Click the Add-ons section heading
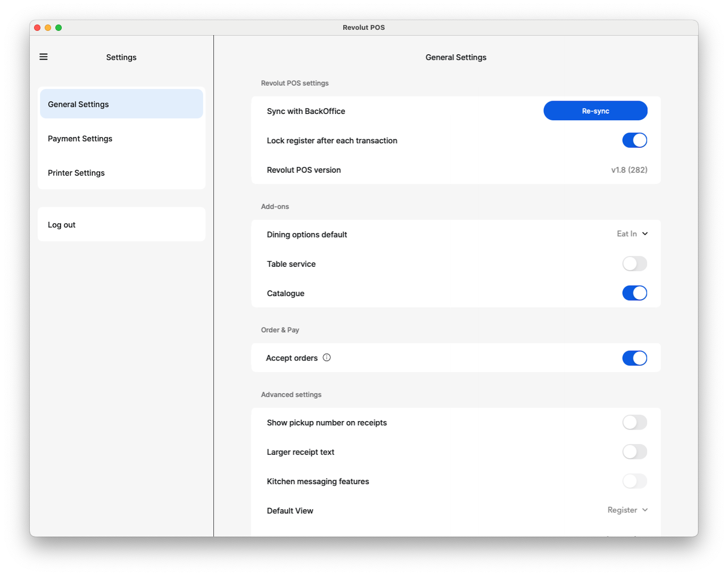728x576 pixels. [x=275, y=207]
